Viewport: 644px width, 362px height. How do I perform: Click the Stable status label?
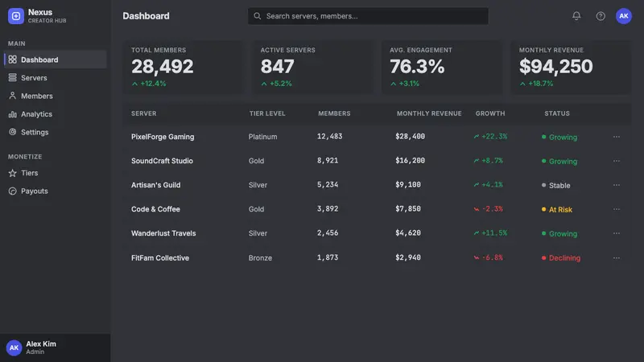click(559, 186)
